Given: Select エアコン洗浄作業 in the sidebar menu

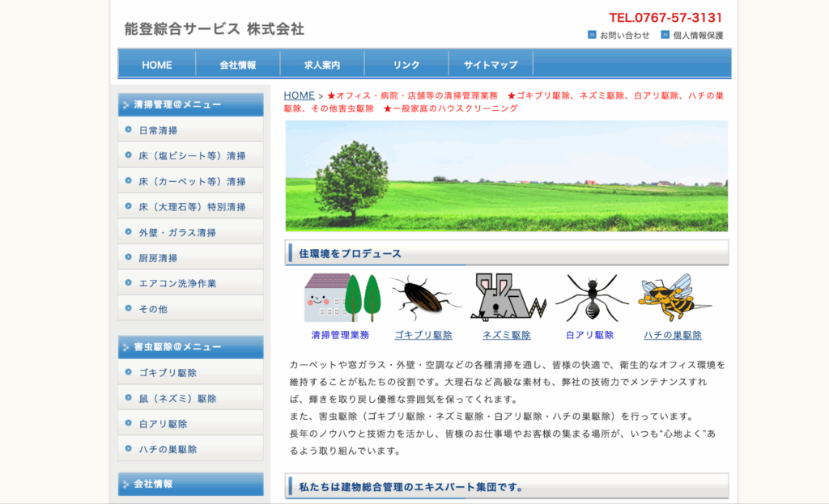Looking at the screenshot, I should pos(177,283).
